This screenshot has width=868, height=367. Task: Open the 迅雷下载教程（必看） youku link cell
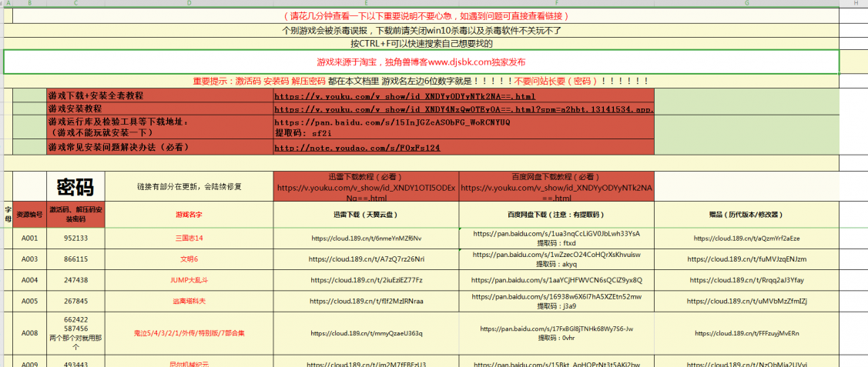(366, 187)
